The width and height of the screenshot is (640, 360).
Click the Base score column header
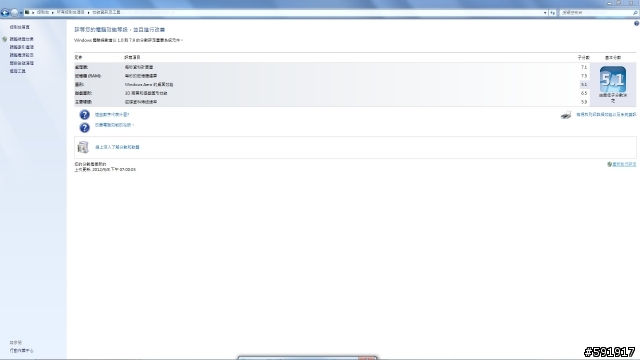click(x=613, y=58)
